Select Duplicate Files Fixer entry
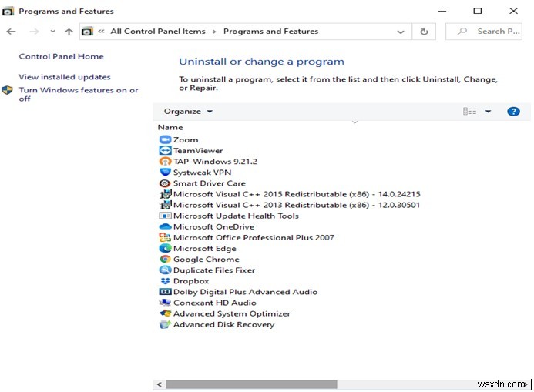The image size is (534, 392). [x=214, y=270]
